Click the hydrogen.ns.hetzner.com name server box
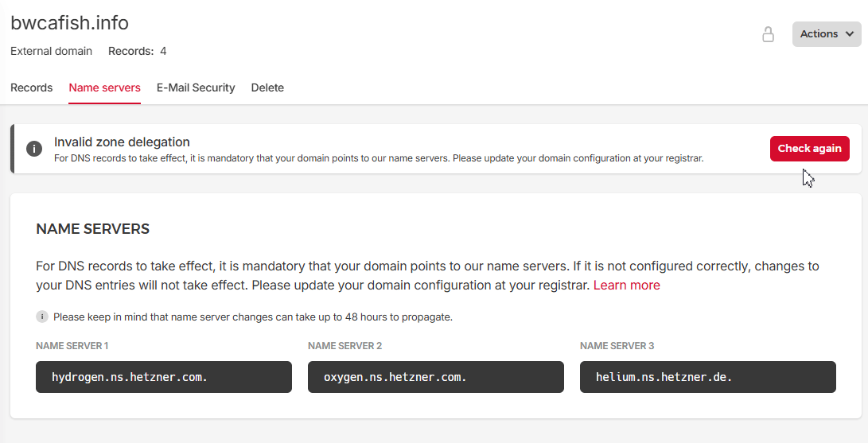Image resolution: width=868 pixels, height=443 pixels. [164, 377]
